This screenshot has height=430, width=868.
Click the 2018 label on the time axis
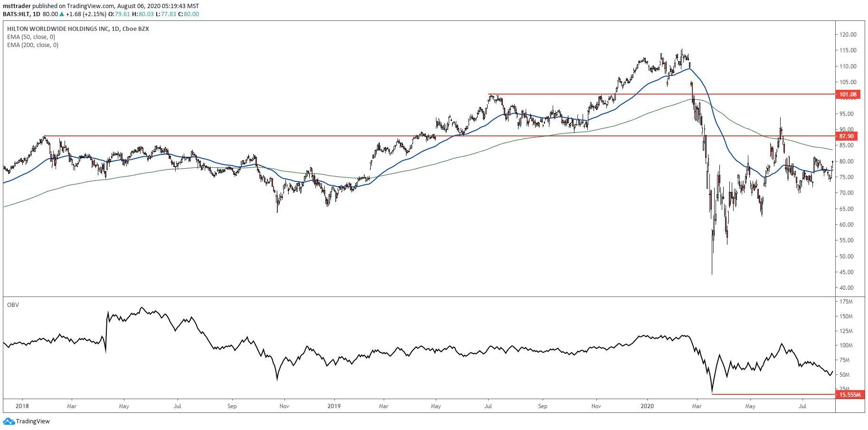[22, 406]
